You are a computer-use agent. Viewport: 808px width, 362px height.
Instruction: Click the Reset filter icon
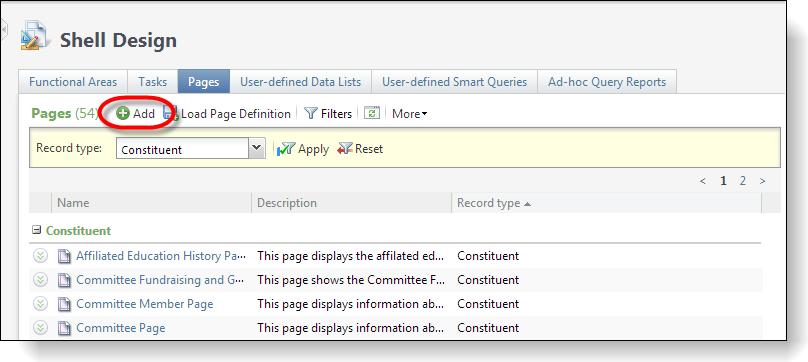click(x=344, y=149)
